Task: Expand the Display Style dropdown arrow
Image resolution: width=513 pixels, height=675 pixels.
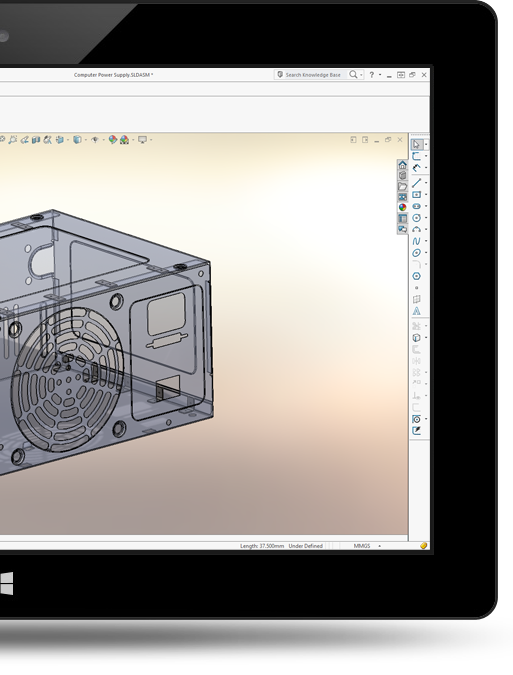Action: tap(86, 139)
